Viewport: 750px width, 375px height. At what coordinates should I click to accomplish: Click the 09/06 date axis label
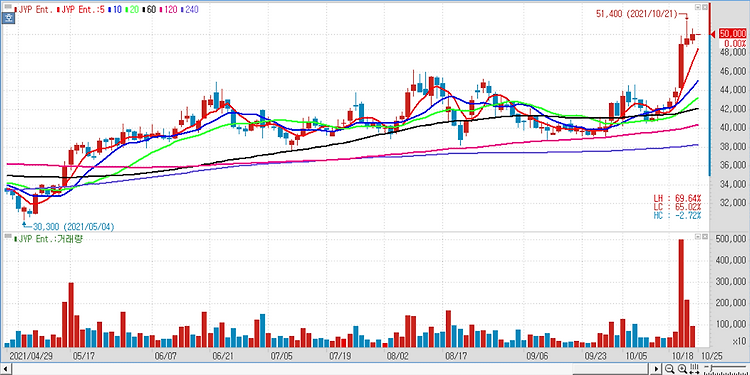click(x=538, y=356)
